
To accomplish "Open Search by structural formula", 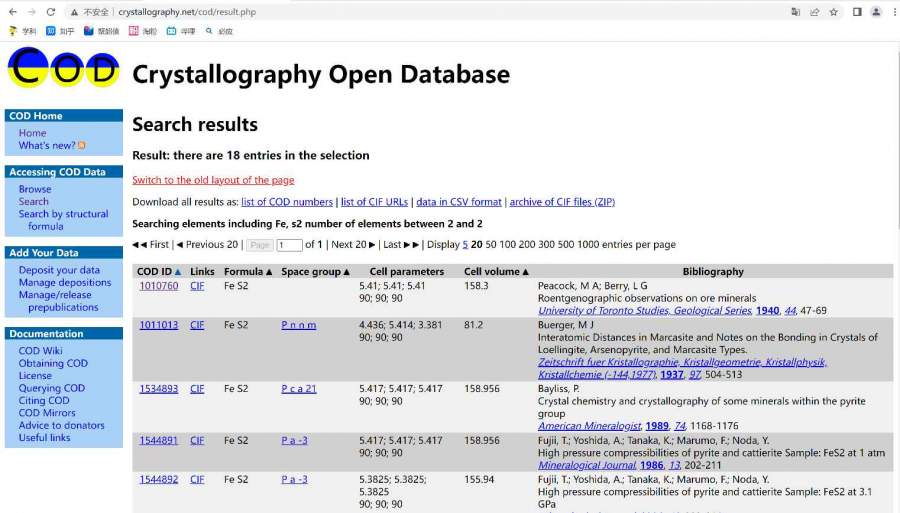I will (63, 220).
